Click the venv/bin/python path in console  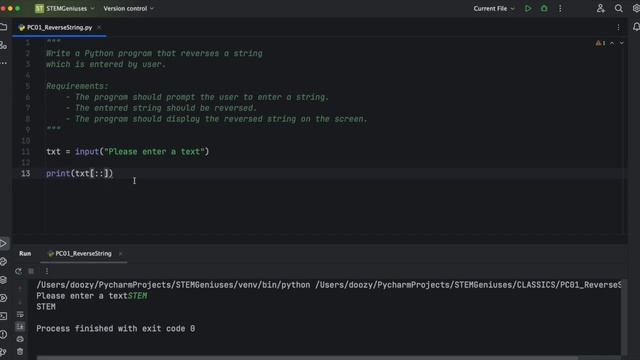(173, 285)
